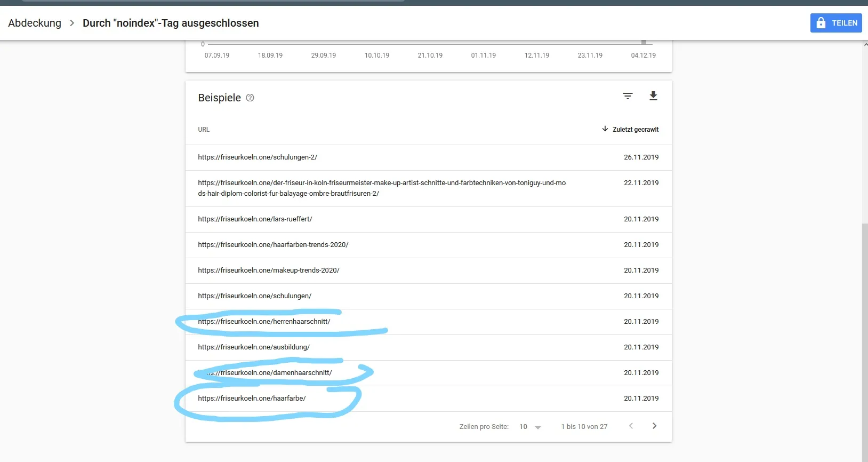The image size is (868, 462).
Task: Open the haarfarbe URL row
Action: pyautogui.click(x=428, y=399)
